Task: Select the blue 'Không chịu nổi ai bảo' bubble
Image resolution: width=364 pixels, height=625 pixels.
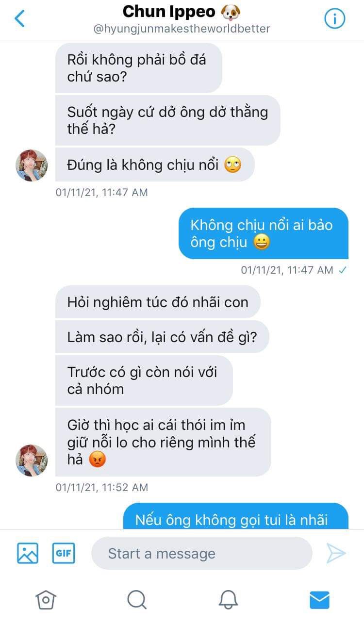Action: [x=264, y=233]
